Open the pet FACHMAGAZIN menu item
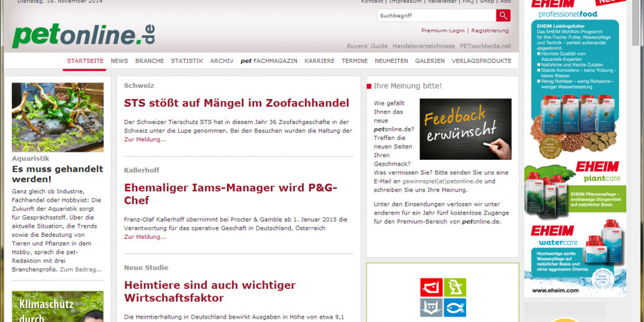This screenshot has width=644, height=322. [x=269, y=61]
